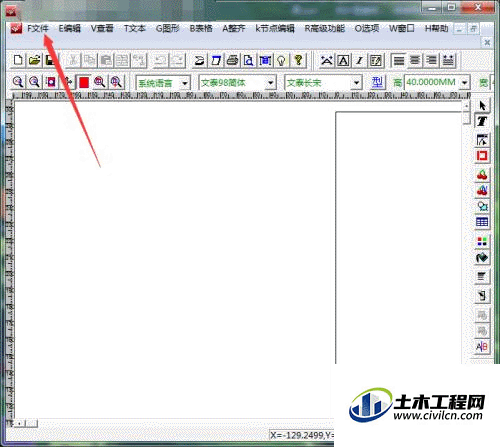This screenshot has height=447, width=500.
Task: Click the paint bucket fill tool
Action: pos(482,257)
